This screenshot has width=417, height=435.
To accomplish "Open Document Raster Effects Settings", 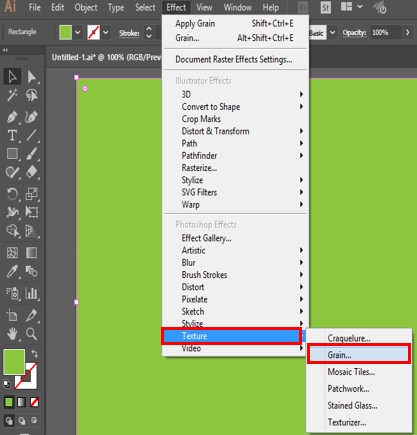I will (236, 60).
